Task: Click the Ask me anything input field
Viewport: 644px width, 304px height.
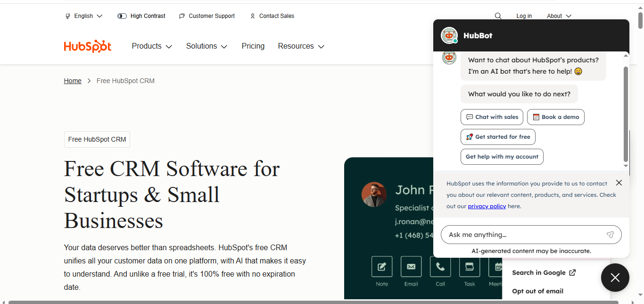Action: click(523, 235)
